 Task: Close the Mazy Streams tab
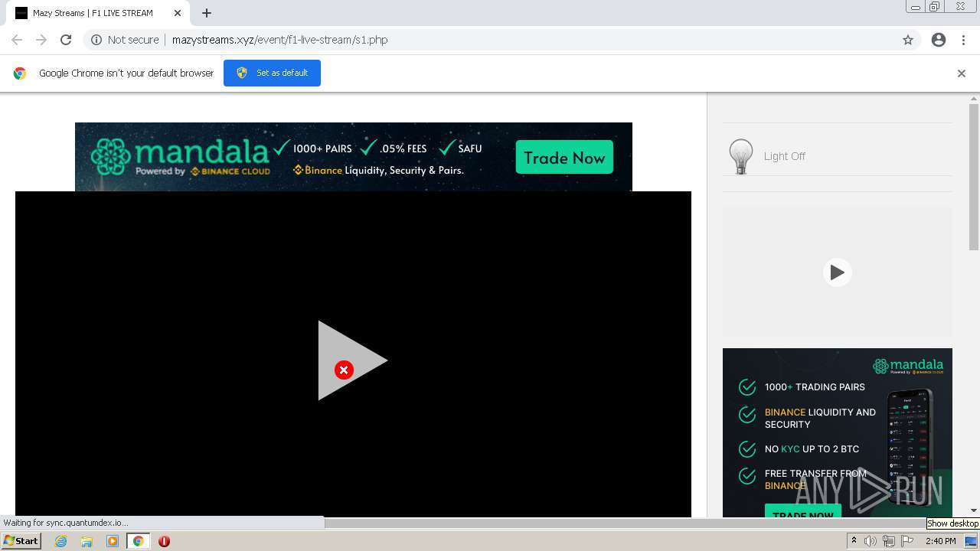point(177,13)
